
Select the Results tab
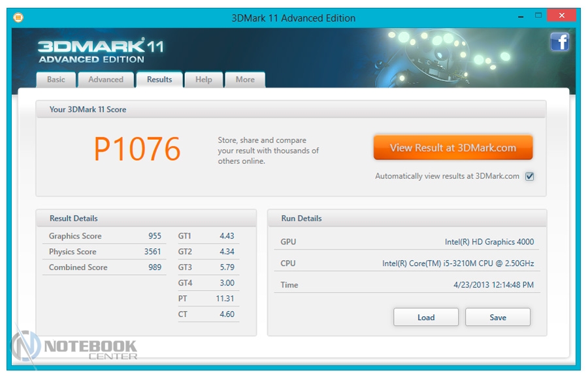pos(159,80)
